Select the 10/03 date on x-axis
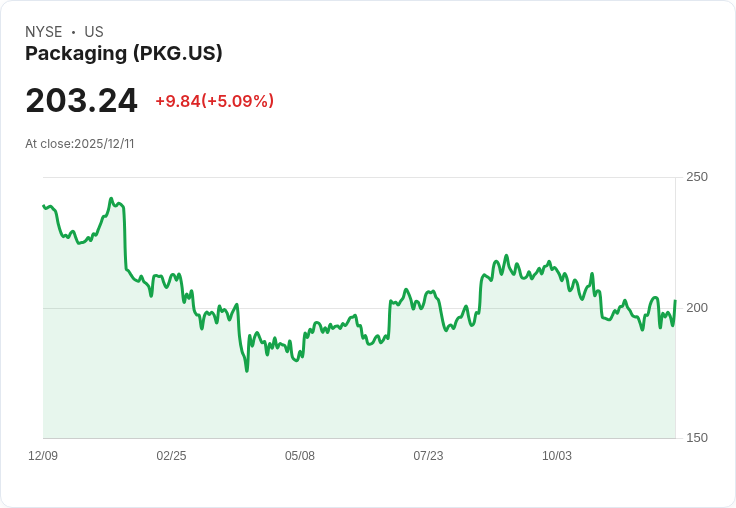The image size is (736, 508). point(557,456)
